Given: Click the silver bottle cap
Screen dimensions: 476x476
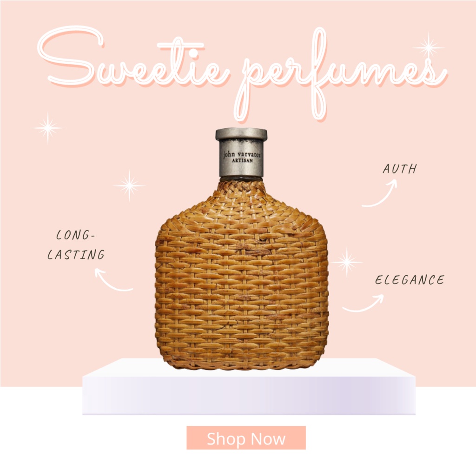Looking at the screenshot, I should tap(241, 152).
